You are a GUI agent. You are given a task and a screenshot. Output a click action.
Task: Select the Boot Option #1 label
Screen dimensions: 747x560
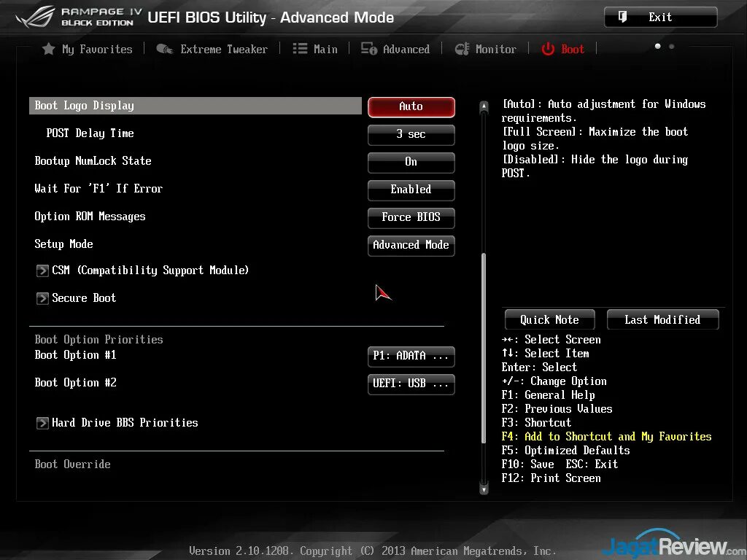tap(75, 355)
